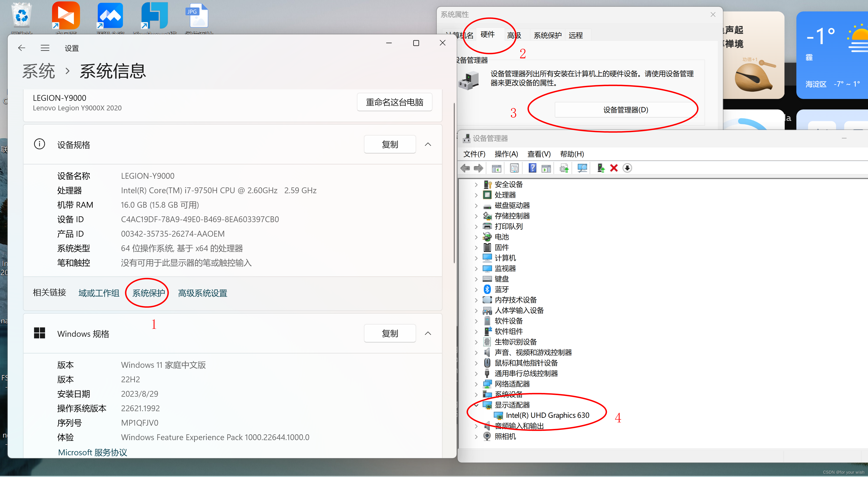
Task: Open Tencent Meeting desktop shortcut
Action: (110, 15)
